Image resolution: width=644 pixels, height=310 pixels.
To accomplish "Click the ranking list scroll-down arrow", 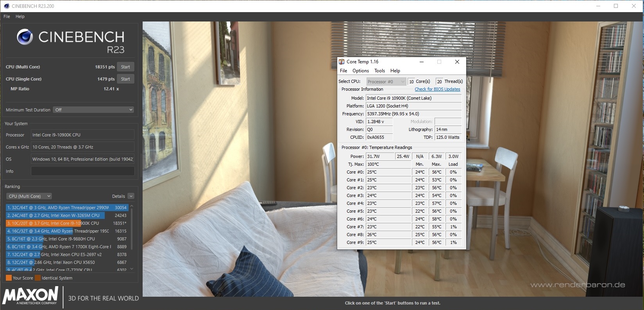I will click(132, 269).
